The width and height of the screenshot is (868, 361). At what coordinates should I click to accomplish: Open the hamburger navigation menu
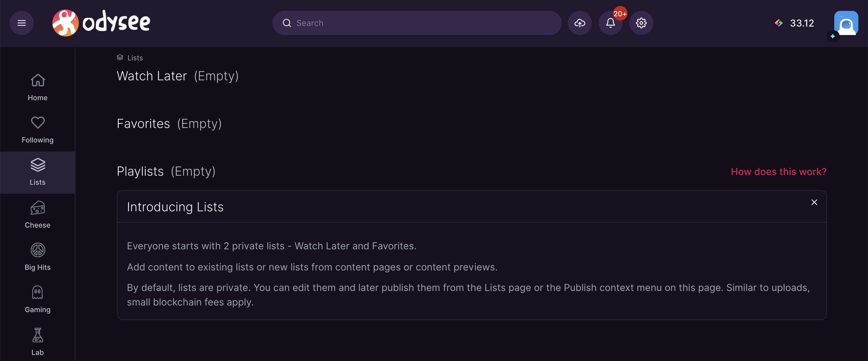(22, 23)
